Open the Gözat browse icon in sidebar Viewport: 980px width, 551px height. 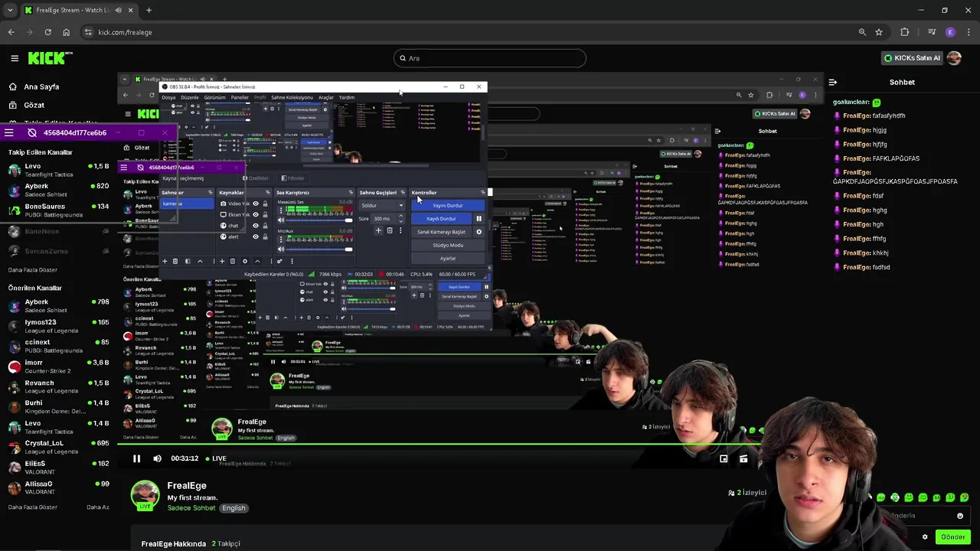[13, 105]
